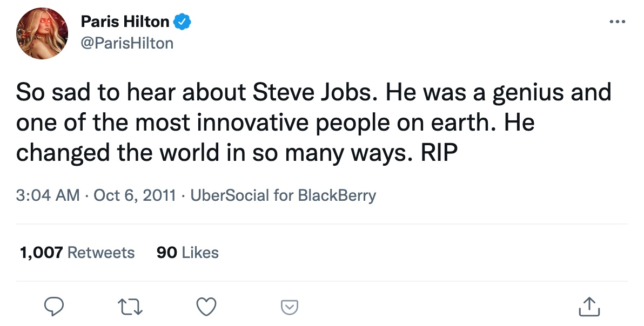
Task: Open Paris Hilton's profile picture
Action: point(42,33)
